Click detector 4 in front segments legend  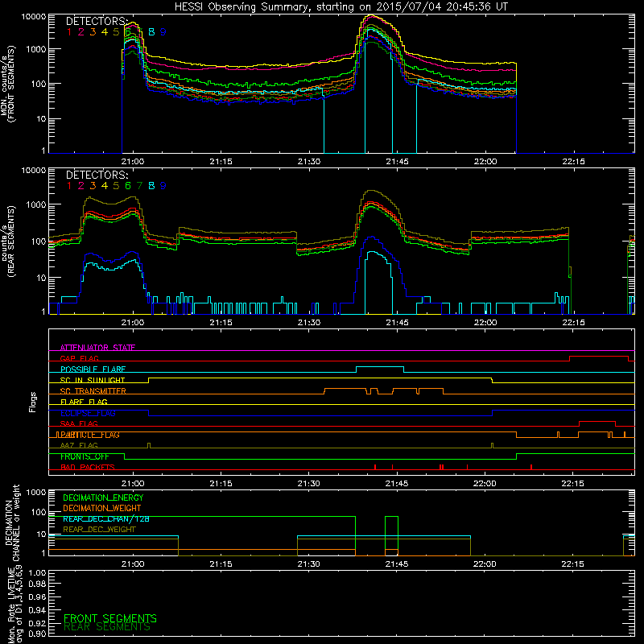click(105, 32)
